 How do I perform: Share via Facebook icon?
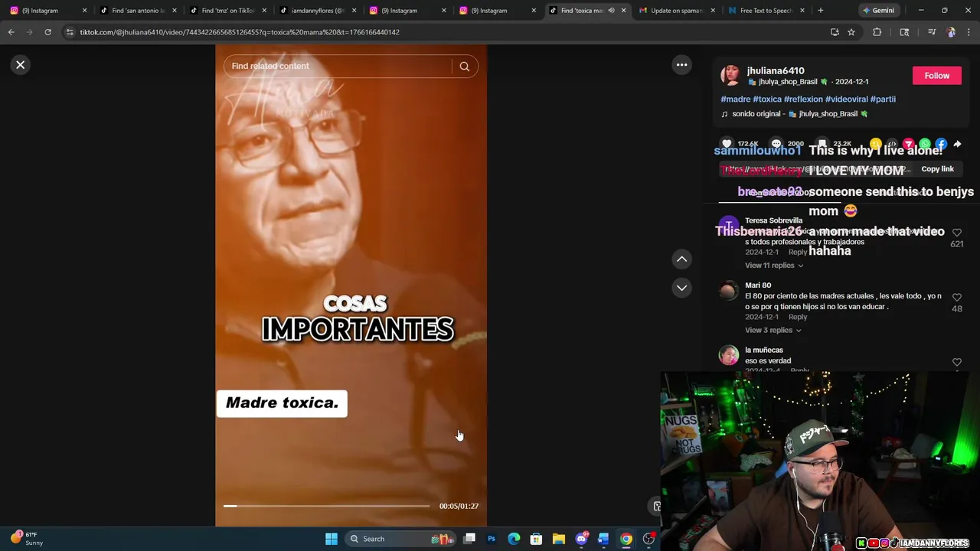pos(941,144)
